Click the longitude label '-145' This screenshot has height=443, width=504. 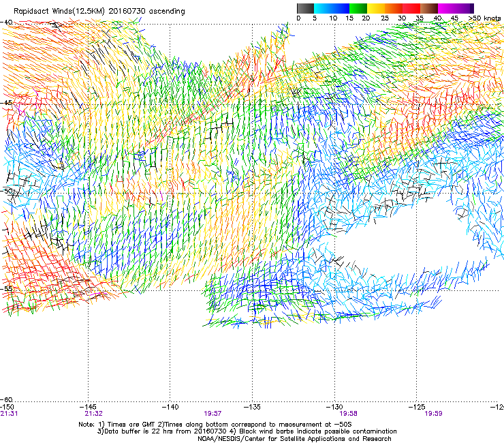[x=88, y=407]
